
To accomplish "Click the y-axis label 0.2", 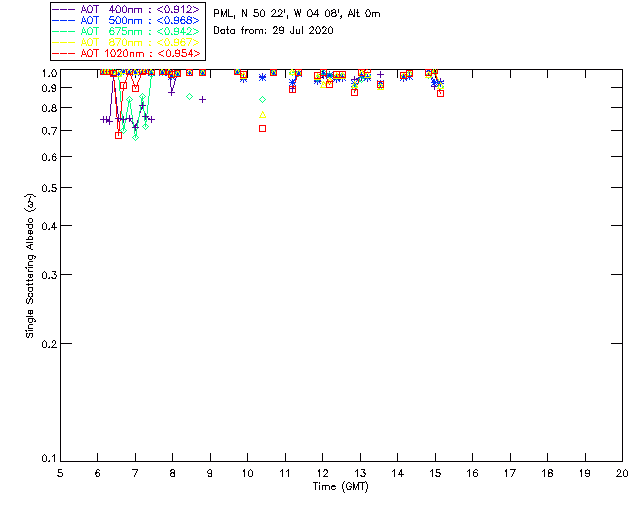I will click(49, 344).
